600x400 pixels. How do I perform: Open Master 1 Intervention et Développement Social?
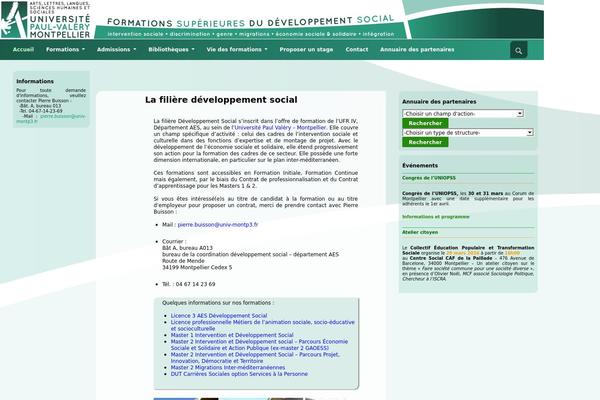tap(232, 335)
